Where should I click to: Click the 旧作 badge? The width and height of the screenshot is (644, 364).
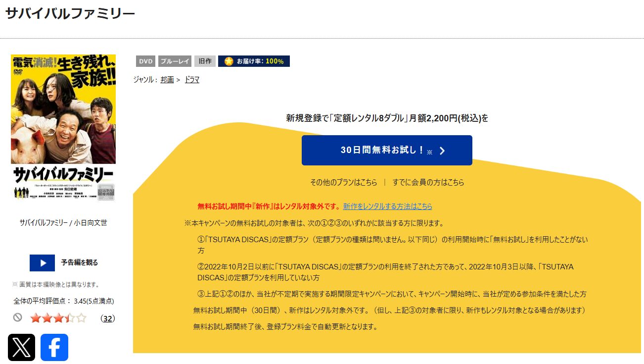[205, 61]
